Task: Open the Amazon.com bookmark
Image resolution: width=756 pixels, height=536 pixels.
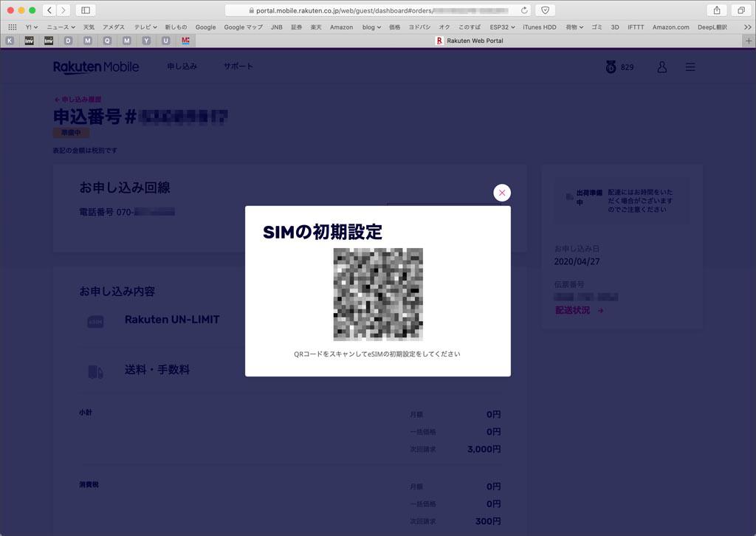Action: [x=670, y=27]
